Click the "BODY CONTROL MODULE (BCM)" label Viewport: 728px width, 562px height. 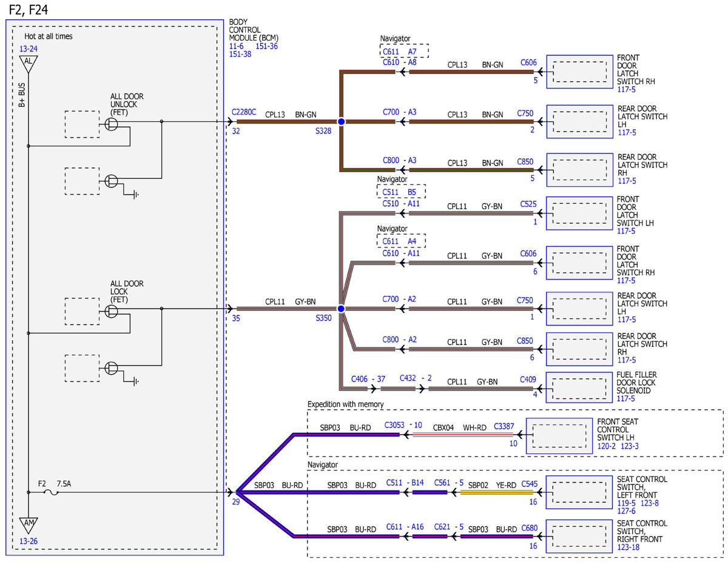(x=252, y=30)
